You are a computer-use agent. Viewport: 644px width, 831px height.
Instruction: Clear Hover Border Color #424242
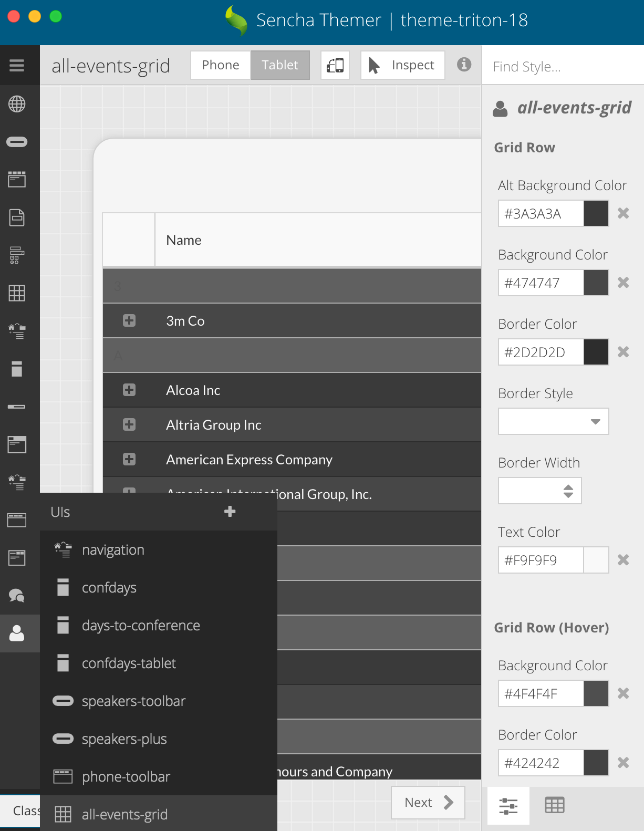pyautogui.click(x=624, y=763)
